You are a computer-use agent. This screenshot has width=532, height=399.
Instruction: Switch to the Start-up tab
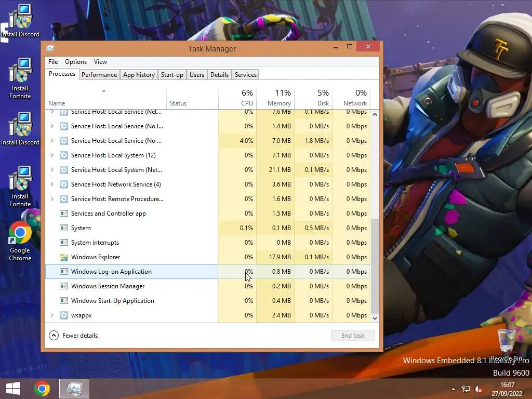[x=172, y=75]
